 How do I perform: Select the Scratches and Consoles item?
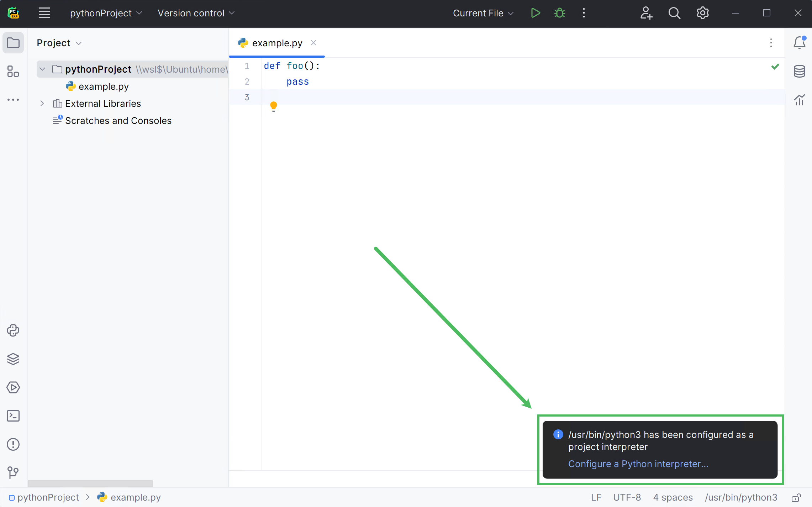(118, 120)
